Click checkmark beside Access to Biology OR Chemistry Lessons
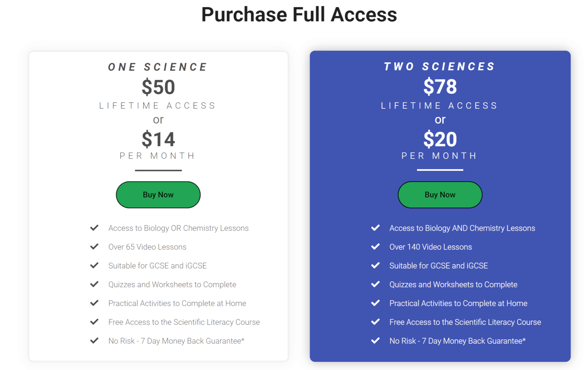This screenshot has width=588, height=370. click(94, 228)
